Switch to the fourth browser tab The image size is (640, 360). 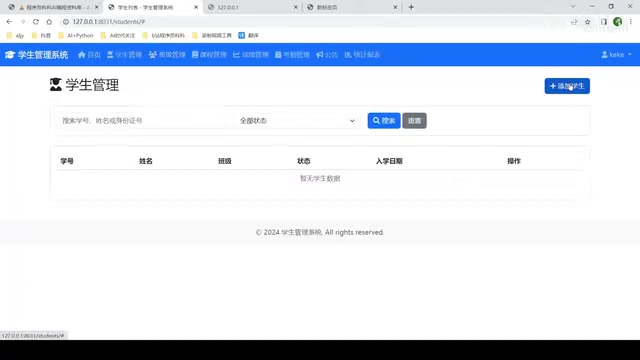coord(352,7)
